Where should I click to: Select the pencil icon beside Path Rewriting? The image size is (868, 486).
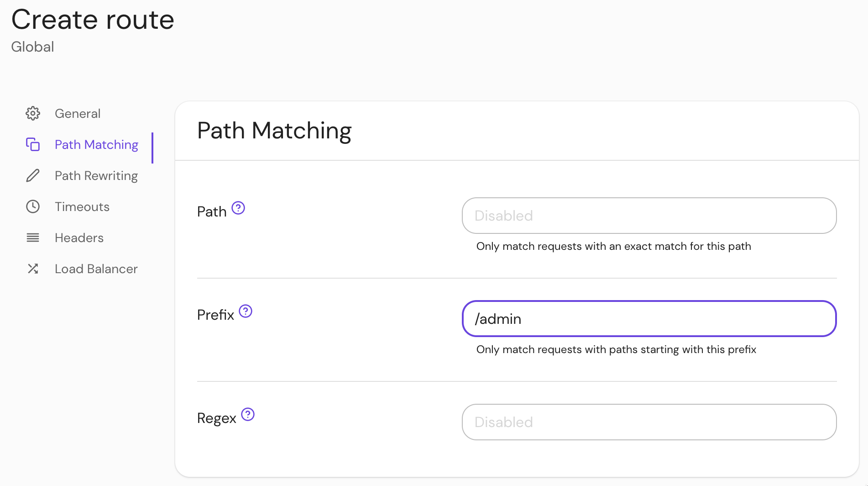(x=32, y=175)
